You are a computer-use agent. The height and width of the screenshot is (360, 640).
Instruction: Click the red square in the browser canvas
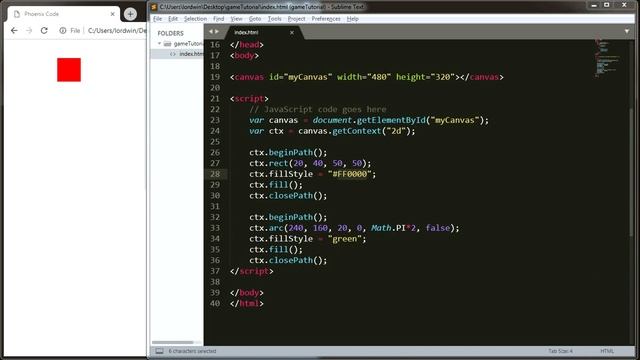click(69, 70)
